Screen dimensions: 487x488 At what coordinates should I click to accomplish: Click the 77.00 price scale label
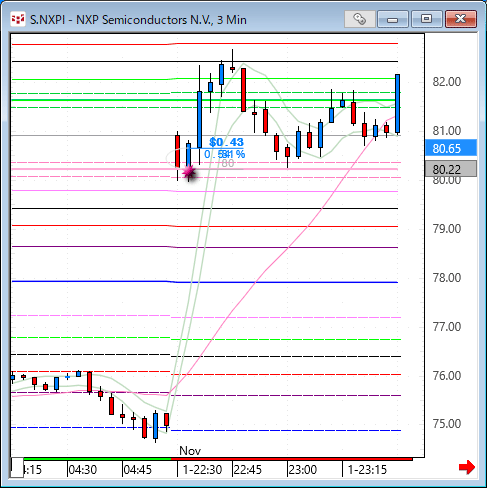tap(447, 327)
